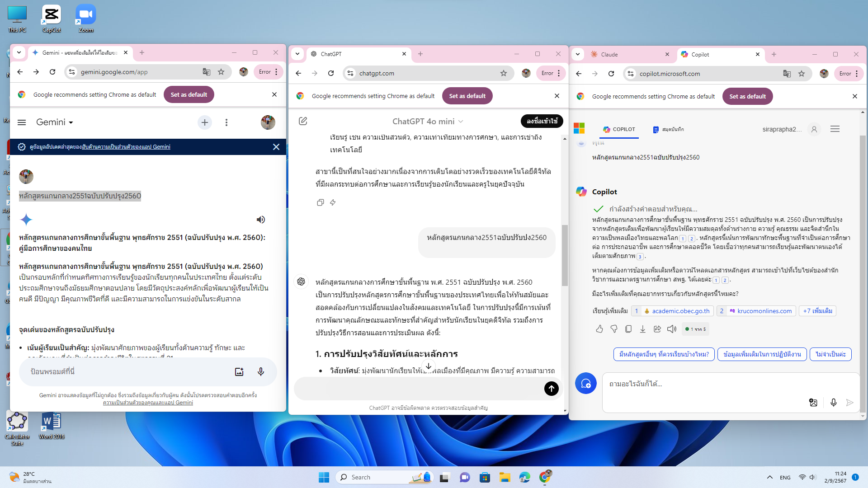Download the Copilot response
The width and height of the screenshot is (868, 488).
[x=642, y=329]
